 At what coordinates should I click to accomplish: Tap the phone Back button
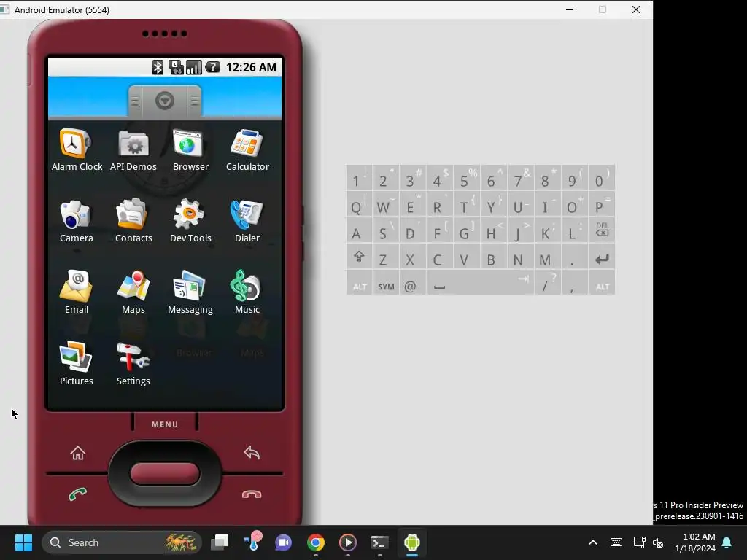tap(252, 452)
